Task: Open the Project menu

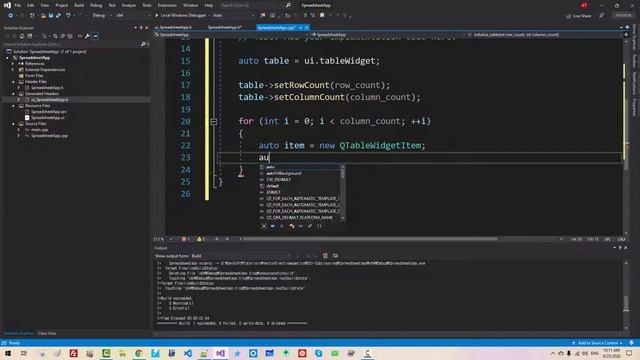Action: [x=62, y=5]
